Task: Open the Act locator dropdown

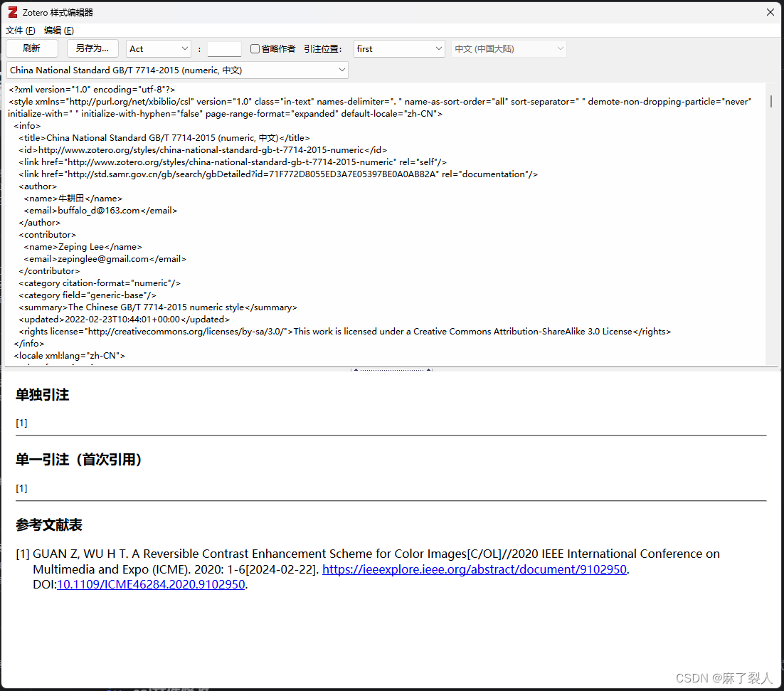Action: [158, 49]
